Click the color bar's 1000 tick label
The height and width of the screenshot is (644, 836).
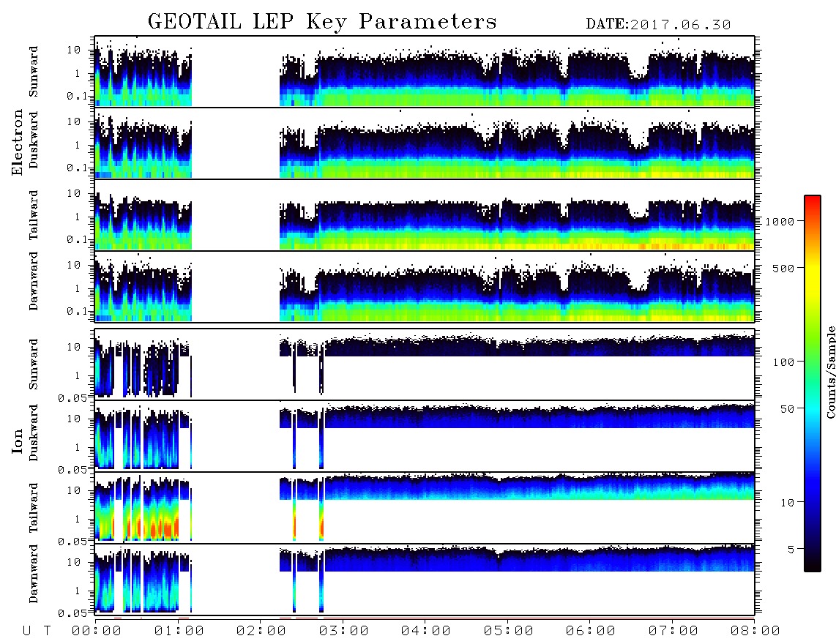780,221
